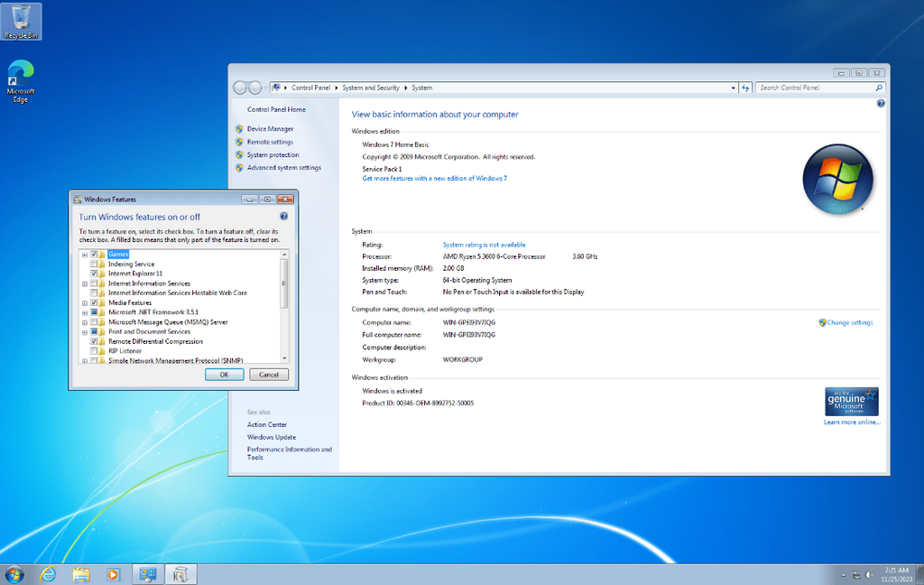Click System rating is not available link
The width and height of the screenshot is (924, 585).
tap(484, 245)
